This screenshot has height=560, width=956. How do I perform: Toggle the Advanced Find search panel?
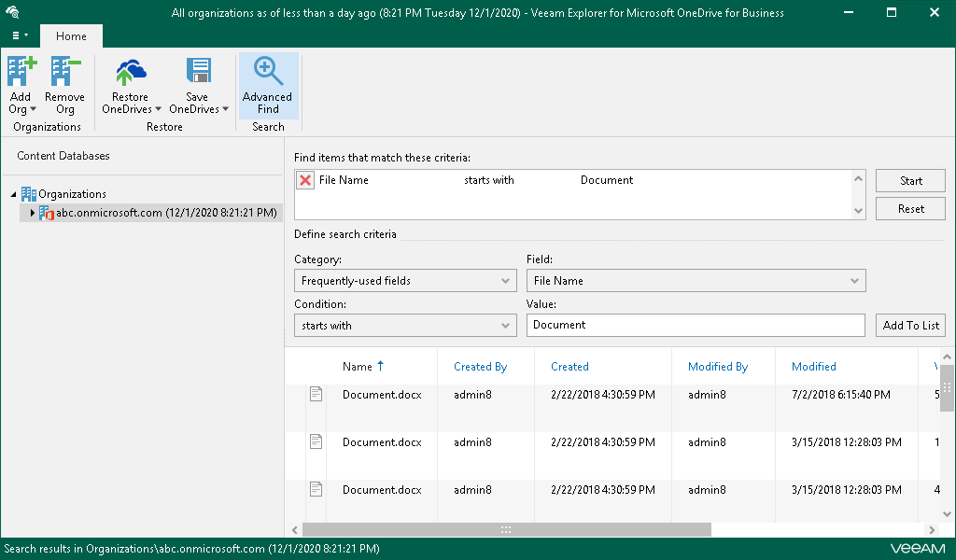click(267, 85)
